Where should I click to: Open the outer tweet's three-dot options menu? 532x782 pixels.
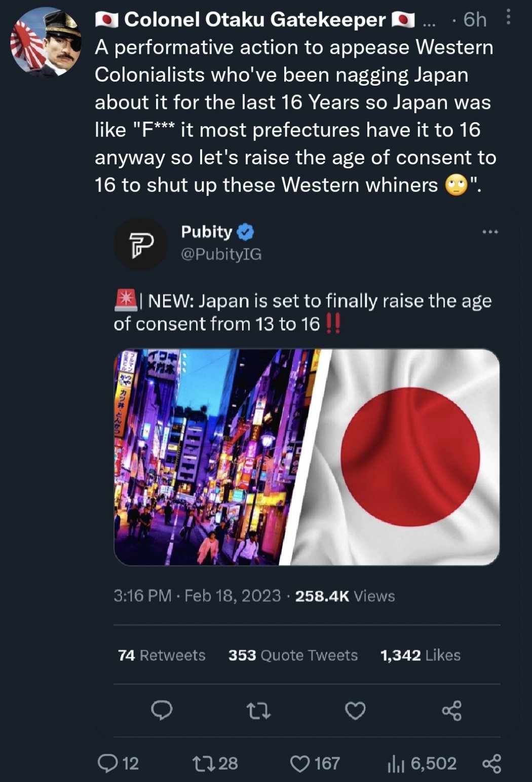[509, 18]
